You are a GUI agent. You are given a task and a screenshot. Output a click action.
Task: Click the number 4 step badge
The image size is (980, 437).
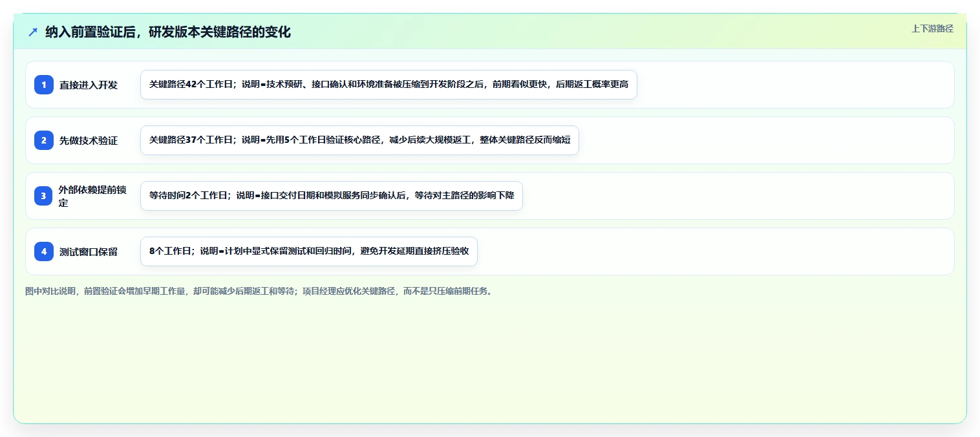point(44,251)
